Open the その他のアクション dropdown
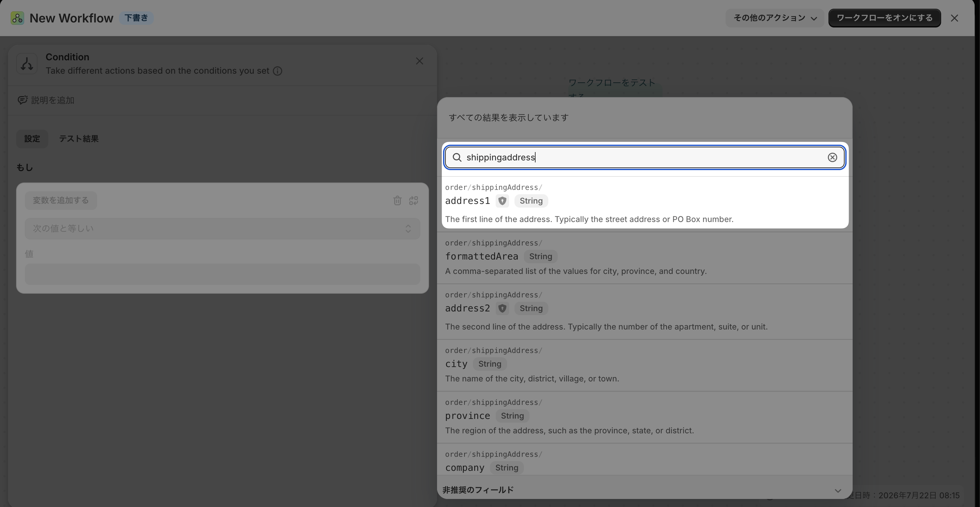Screen dimensions: 980x507 pyautogui.click(x=775, y=18)
